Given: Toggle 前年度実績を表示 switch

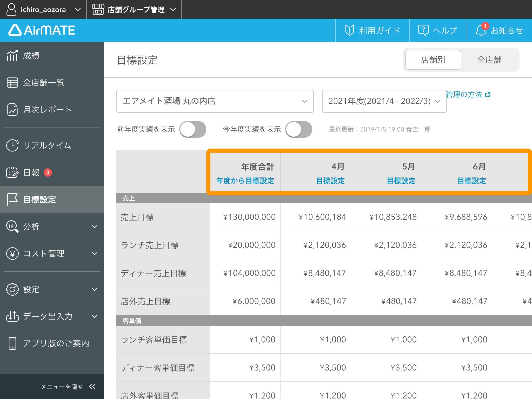Looking at the screenshot, I should coord(193,129).
